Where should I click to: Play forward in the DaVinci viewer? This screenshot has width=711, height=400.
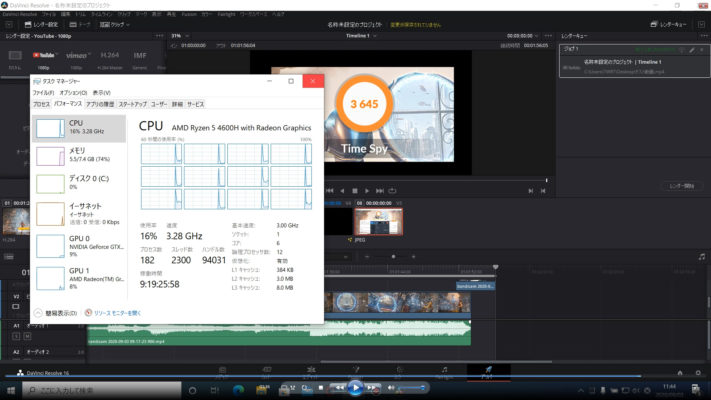[367, 191]
